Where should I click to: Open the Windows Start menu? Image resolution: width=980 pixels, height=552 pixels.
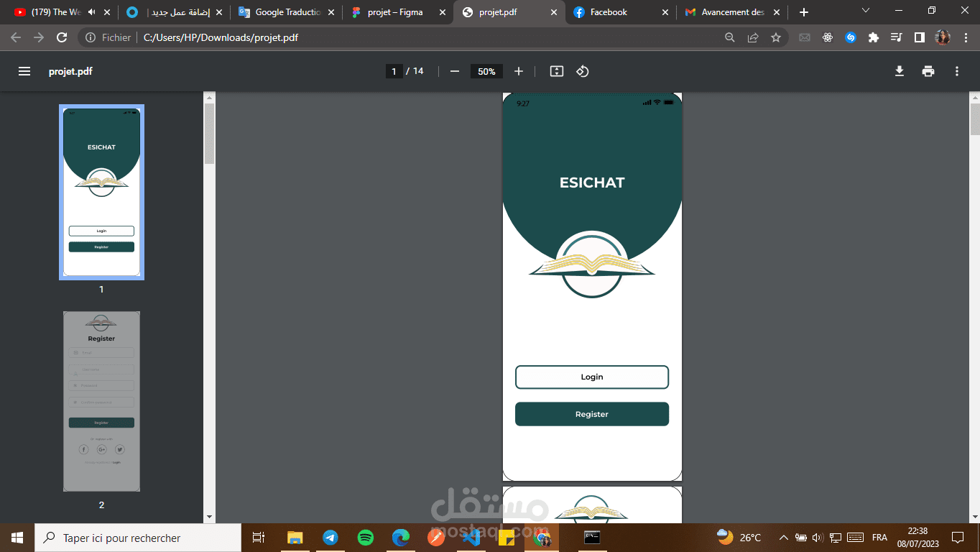pyautogui.click(x=17, y=538)
